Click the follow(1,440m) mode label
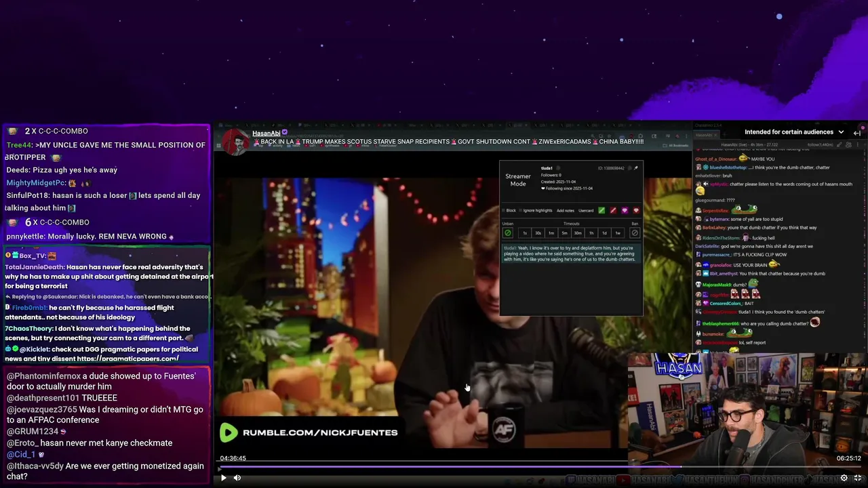 point(820,145)
